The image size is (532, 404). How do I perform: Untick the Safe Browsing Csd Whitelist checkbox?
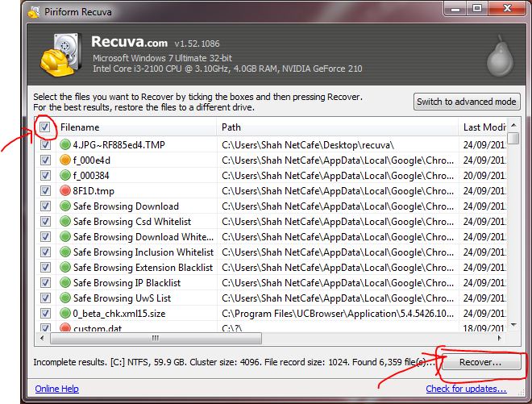coord(45,221)
